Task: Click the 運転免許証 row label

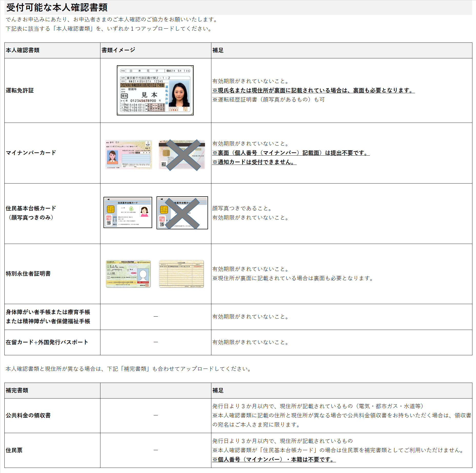Action: pyautogui.click(x=20, y=90)
